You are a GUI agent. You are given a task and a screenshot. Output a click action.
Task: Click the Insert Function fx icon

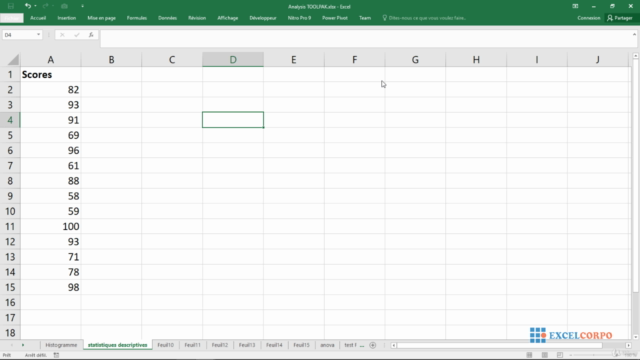coord(91,35)
